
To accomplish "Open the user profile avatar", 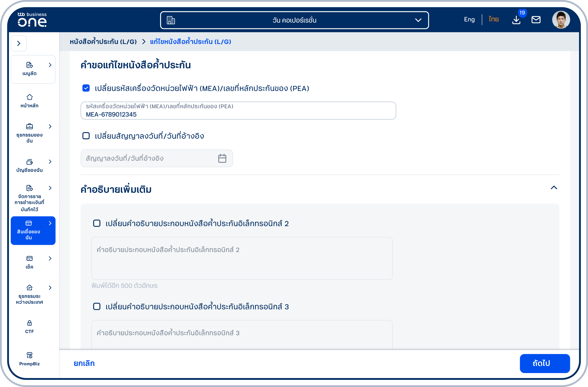I will click(x=561, y=20).
